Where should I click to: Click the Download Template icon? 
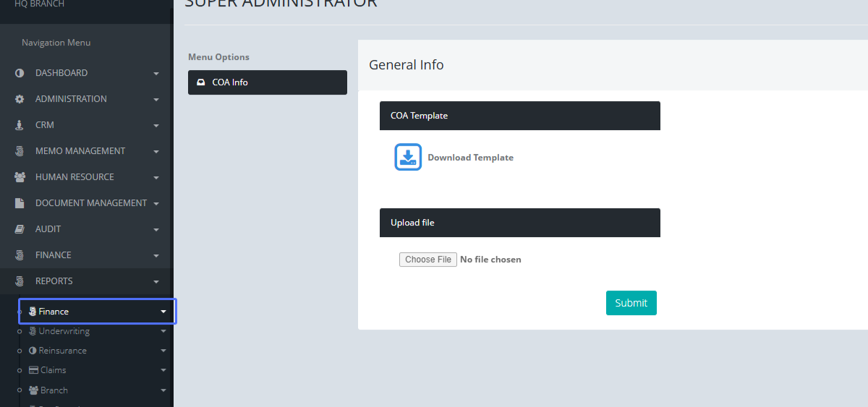coord(408,157)
